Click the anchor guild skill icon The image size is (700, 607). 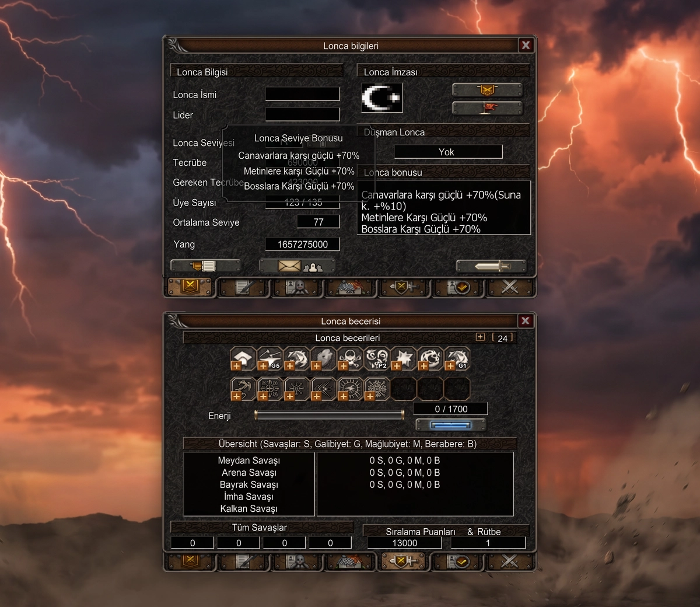(x=243, y=389)
